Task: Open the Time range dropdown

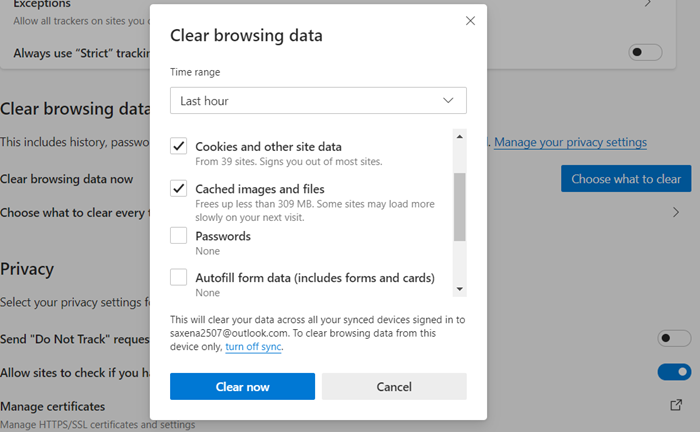Action: point(318,101)
